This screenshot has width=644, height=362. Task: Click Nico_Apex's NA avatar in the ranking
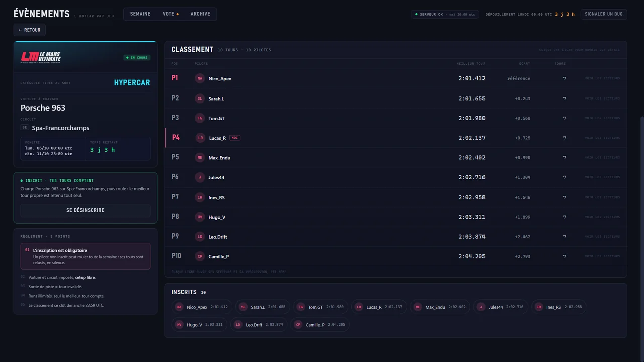200,78
